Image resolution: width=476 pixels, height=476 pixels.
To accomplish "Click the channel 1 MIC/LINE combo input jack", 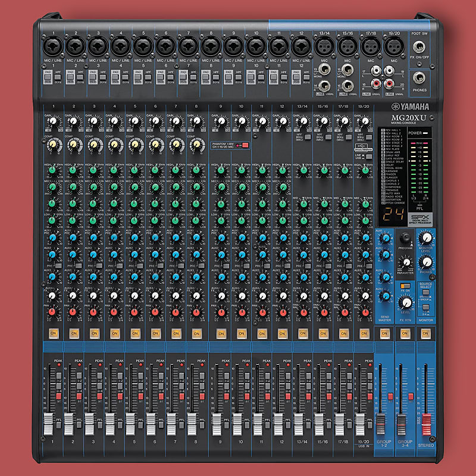I will 53,46.
